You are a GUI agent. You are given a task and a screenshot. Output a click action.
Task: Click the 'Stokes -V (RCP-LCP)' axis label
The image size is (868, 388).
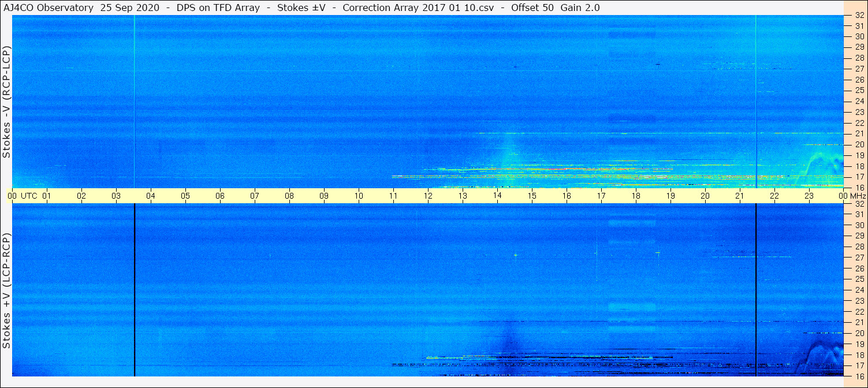(7, 102)
